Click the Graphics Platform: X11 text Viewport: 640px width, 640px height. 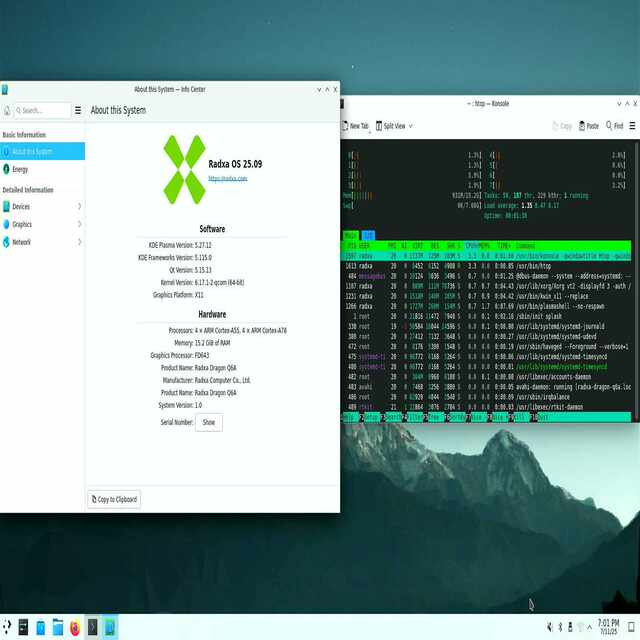pos(178,295)
